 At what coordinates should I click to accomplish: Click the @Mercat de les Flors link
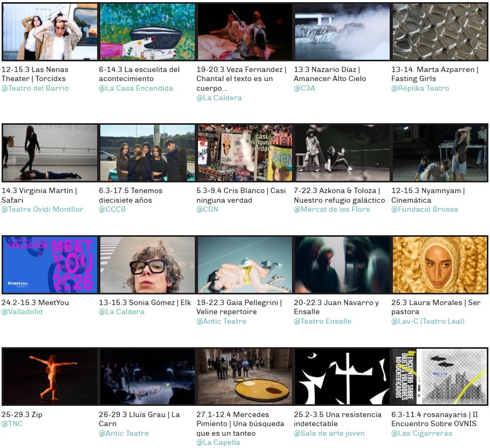click(331, 210)
